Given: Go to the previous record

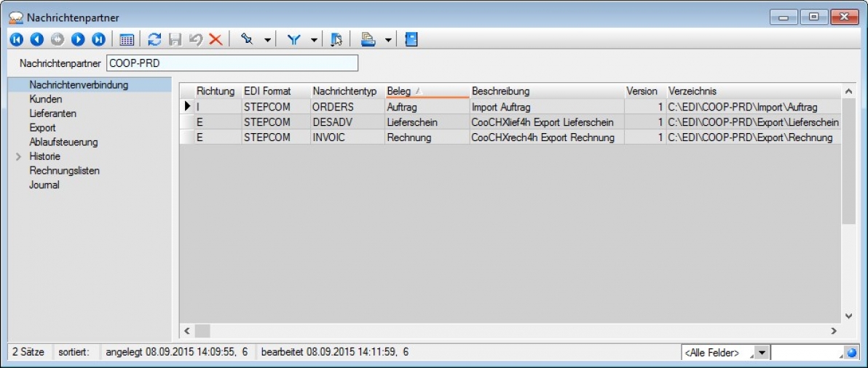Looking at the screenshot, I should [x=37, y=40].
